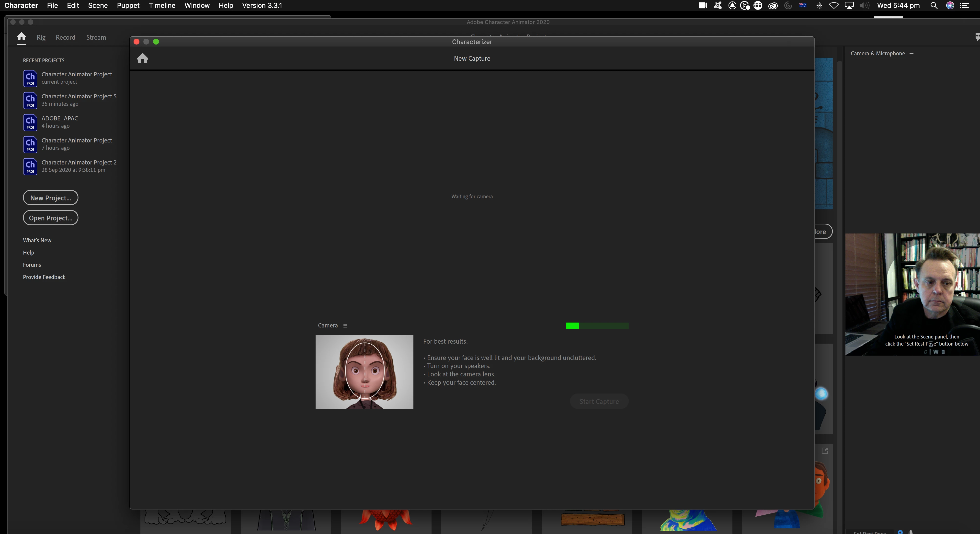Open the Puppet menu
This screenshot has height=534, width=980.
pos(128,5)
